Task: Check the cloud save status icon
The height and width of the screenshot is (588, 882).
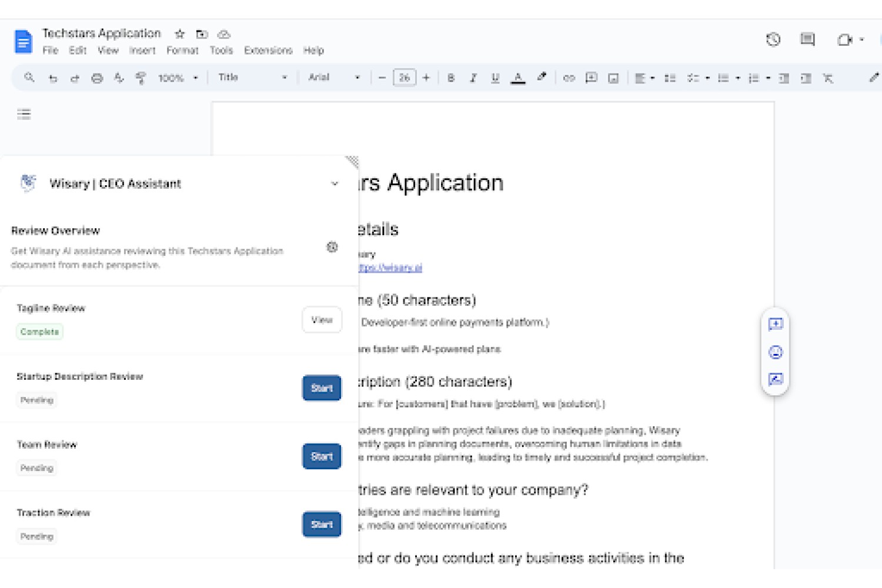Action: [x=224, y=34]
